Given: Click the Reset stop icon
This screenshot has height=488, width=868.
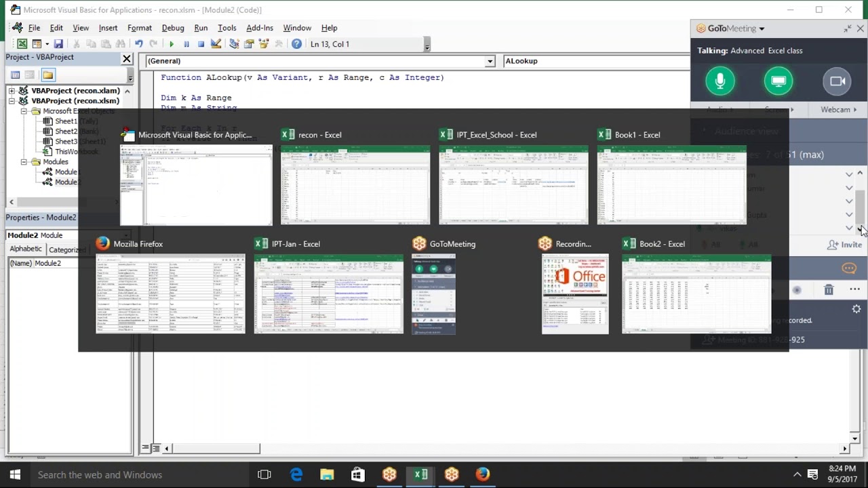Looking at the screenshot, I should click(x=201, y=44).
